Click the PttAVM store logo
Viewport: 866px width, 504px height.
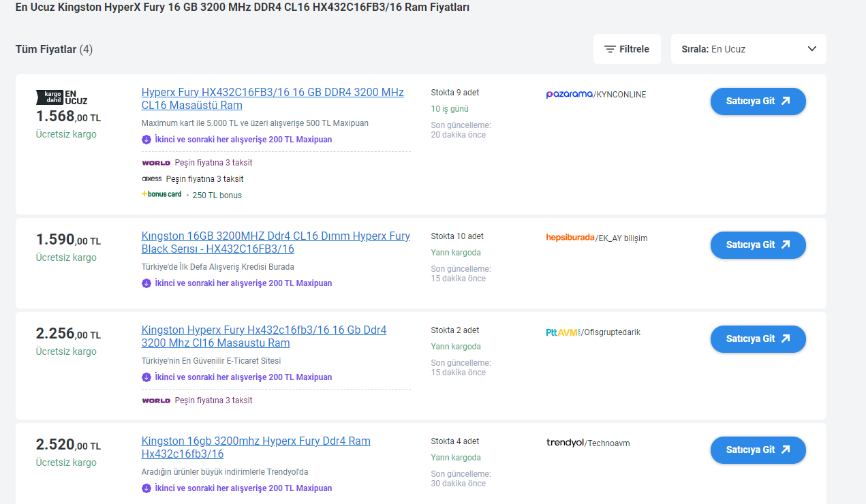coord(563,332)
